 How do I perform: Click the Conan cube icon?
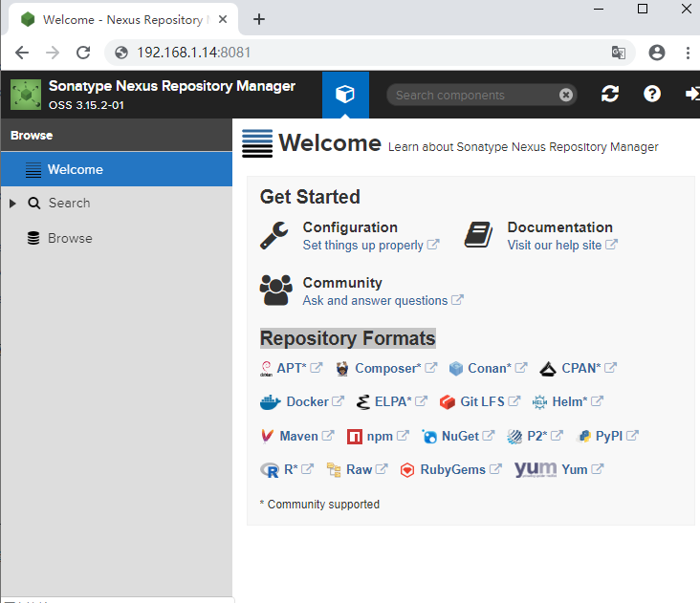tap(456, 369)
